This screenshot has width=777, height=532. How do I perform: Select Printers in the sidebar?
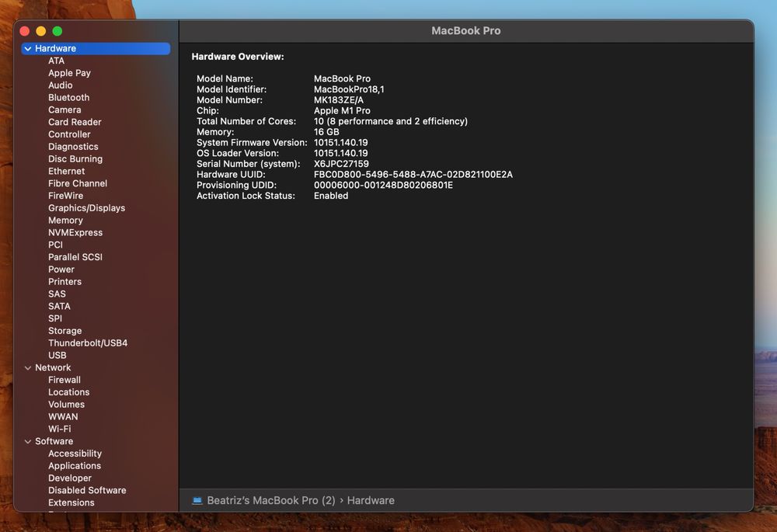tap(65, 282)
